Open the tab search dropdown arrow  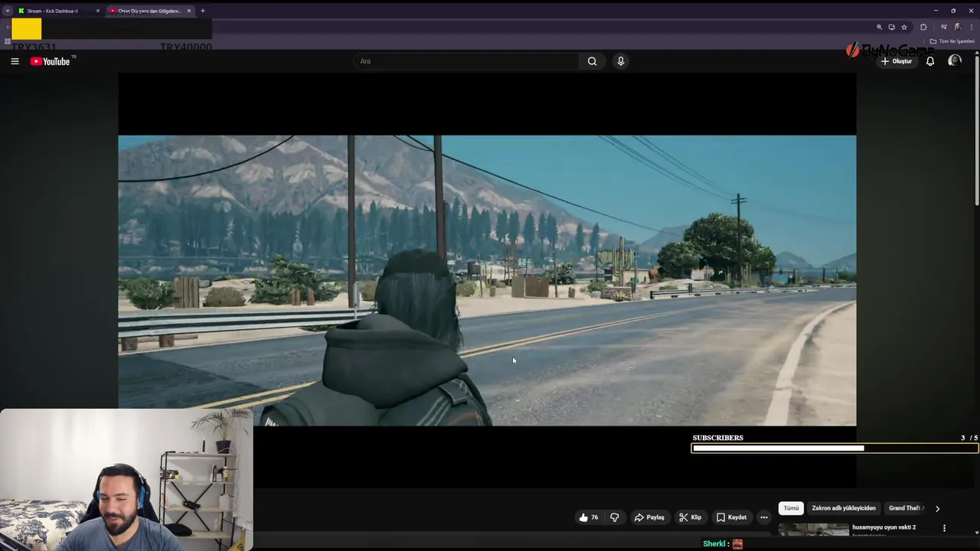pos(7,11)
